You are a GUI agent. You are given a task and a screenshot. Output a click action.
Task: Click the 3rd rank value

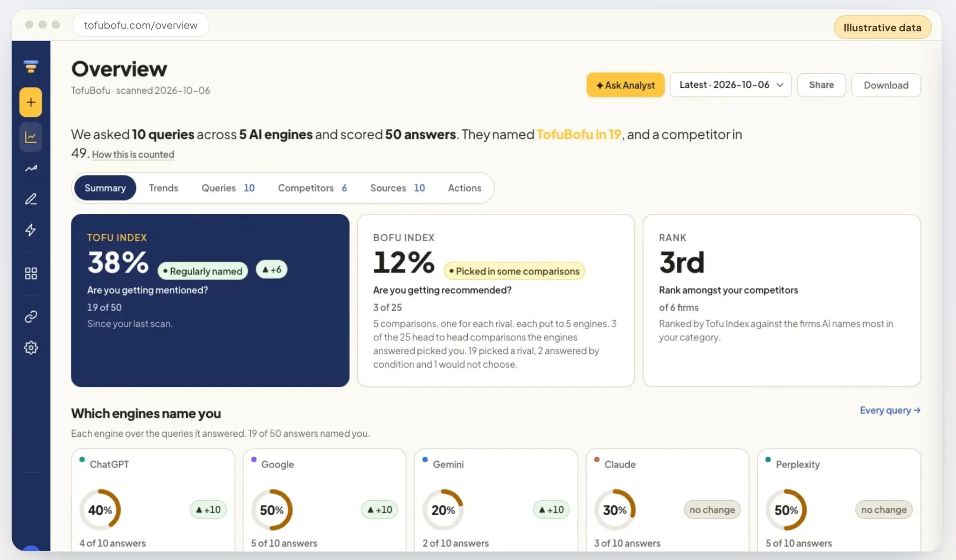pos(682,262)
